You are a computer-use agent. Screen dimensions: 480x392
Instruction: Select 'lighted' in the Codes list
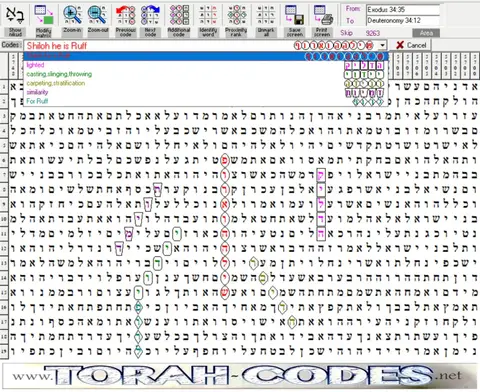(x=206, y=65)
